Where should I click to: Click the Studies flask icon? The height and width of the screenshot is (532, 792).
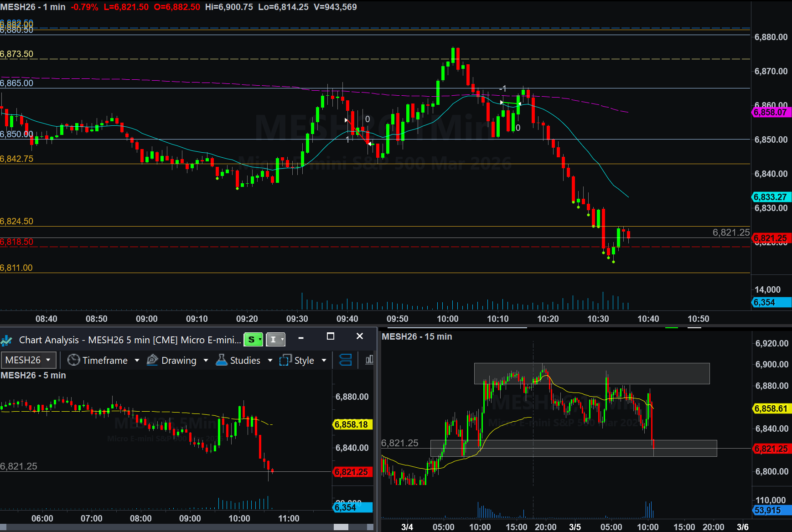(222, 360)
